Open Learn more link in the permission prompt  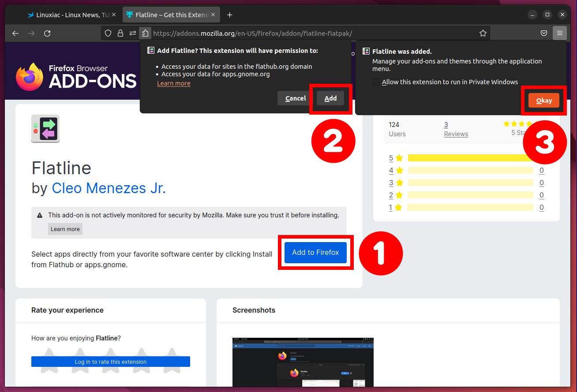click(174, 83)
